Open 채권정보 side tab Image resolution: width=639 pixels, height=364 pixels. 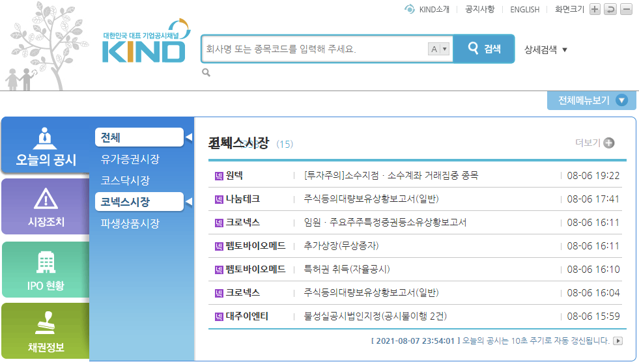(x=46, y=331)
